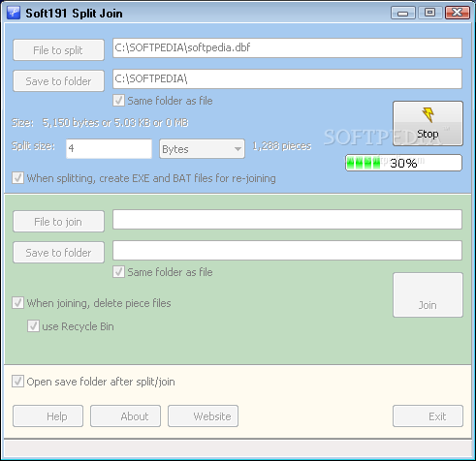Stop the splitting operation
The width and height of the screenshot is (476, 461).
[428, 123]
